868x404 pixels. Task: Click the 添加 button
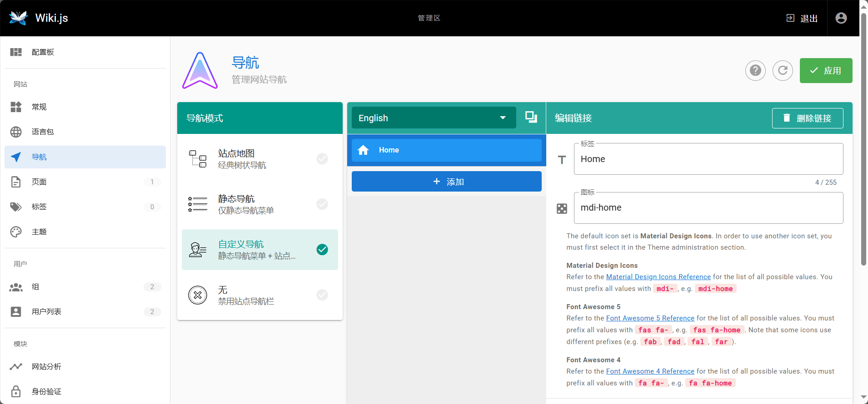coord(446,182)
